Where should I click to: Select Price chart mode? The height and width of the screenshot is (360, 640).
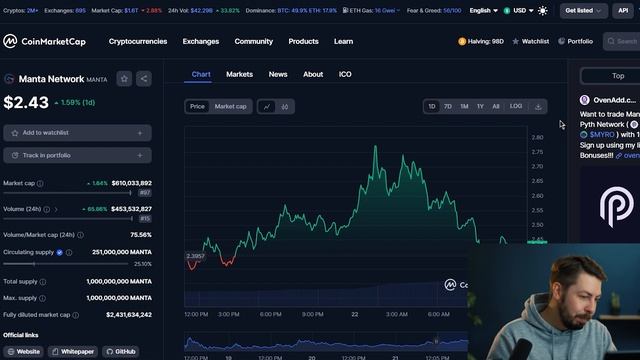point(197,107)
